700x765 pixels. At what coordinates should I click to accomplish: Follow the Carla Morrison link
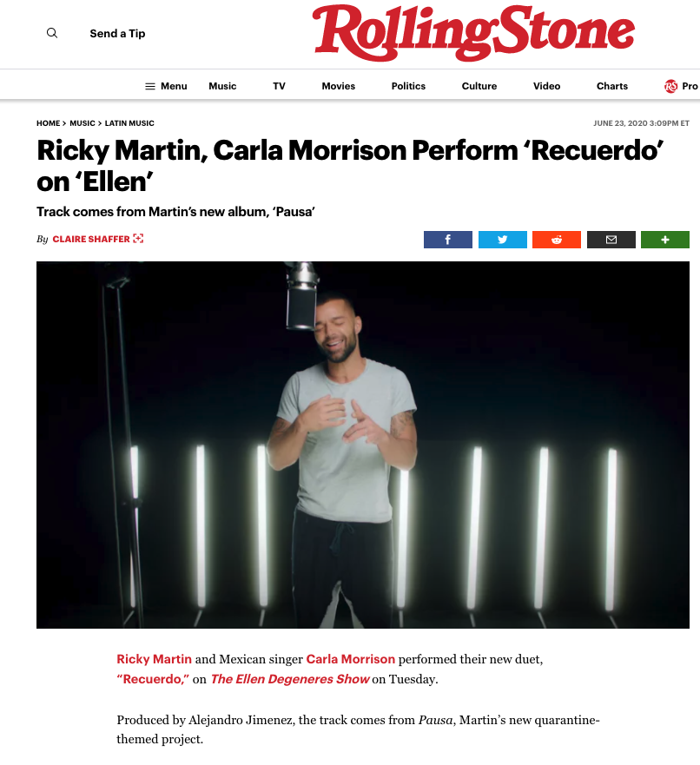click(350, 659)
